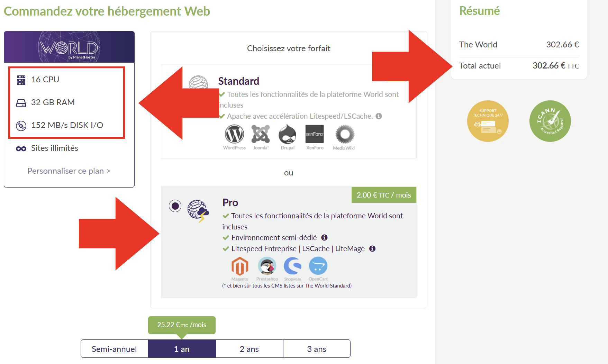
Task: Click the ICANN Accredited Registrar badge
Action: [x=550, y=121]
